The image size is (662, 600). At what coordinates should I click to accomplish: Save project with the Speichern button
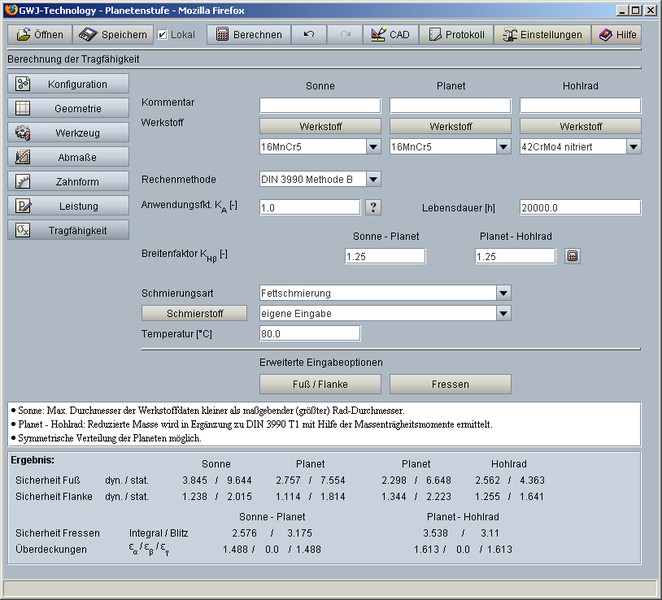(x=113, y=34)
